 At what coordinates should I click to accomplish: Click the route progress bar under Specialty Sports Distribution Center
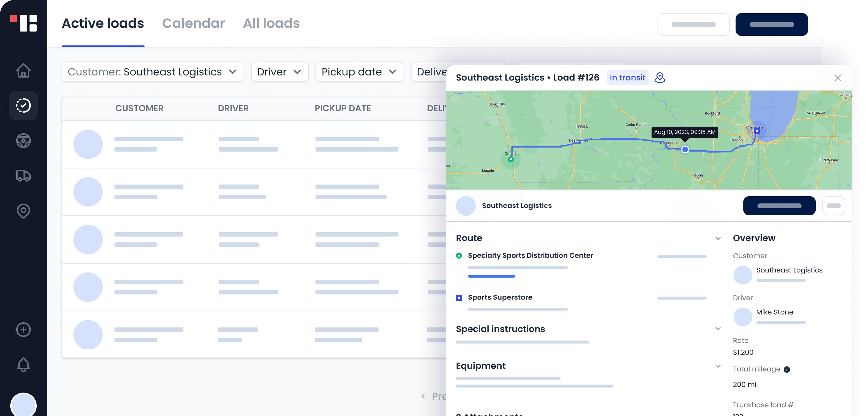pyautogui.click(x=491, y=276)
